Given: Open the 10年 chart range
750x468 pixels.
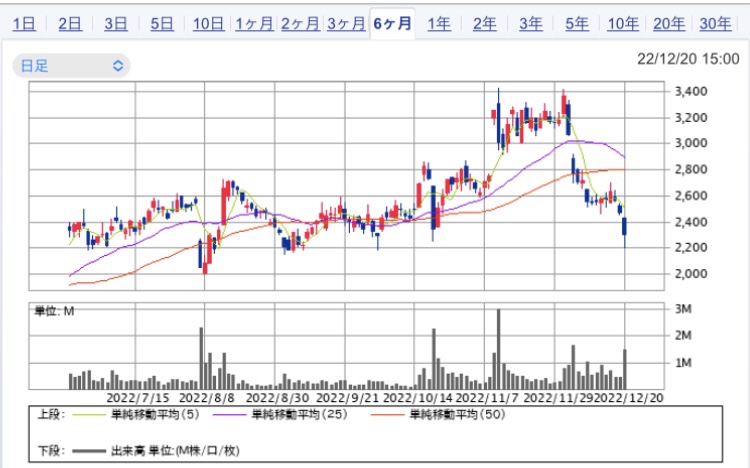Looking at the screenshot, I should point(623,23).
